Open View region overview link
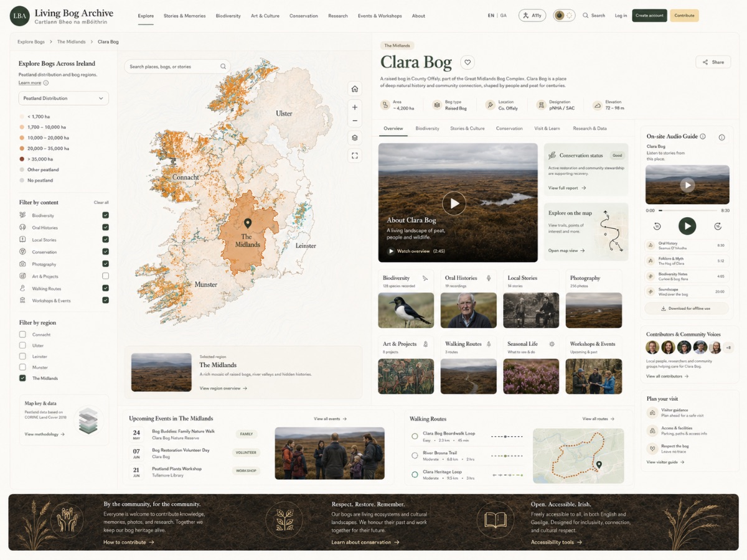 pyautogui.click(x=223, y=388)
